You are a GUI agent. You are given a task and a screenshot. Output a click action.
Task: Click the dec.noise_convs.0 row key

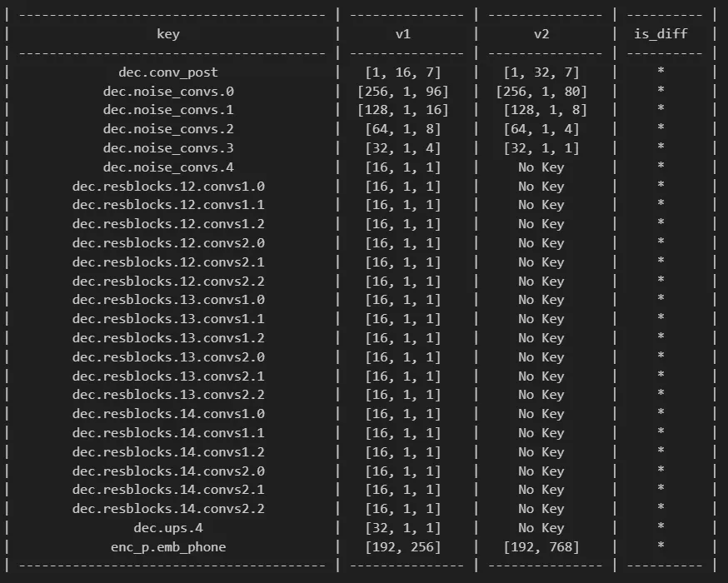coord(168,92)
